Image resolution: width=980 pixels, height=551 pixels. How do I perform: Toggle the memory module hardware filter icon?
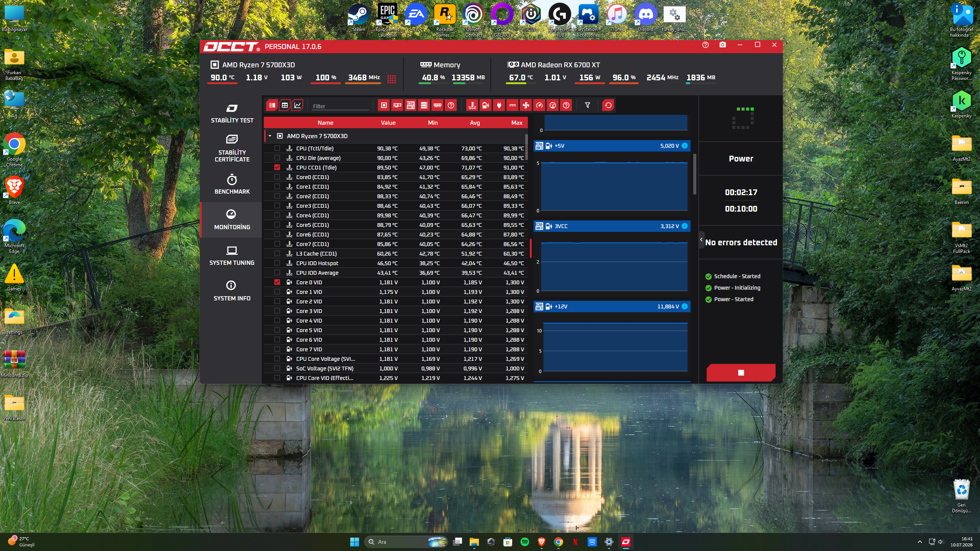[438, 105]
